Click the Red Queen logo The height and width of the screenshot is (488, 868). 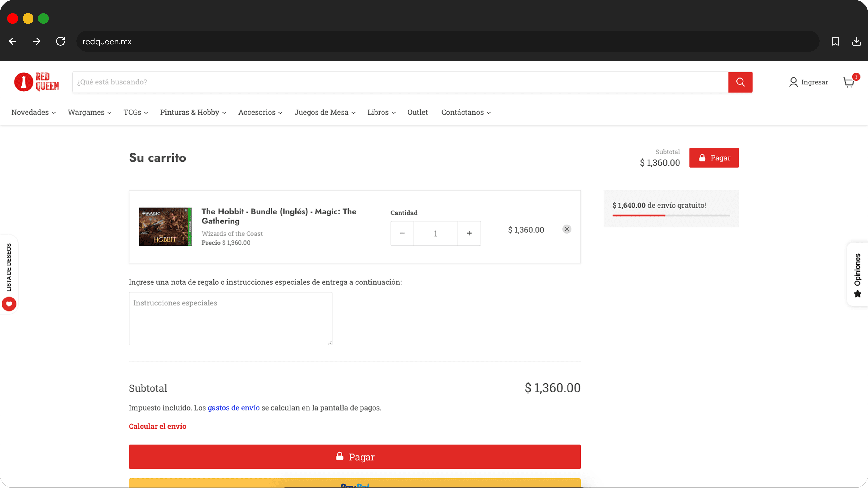36,82
